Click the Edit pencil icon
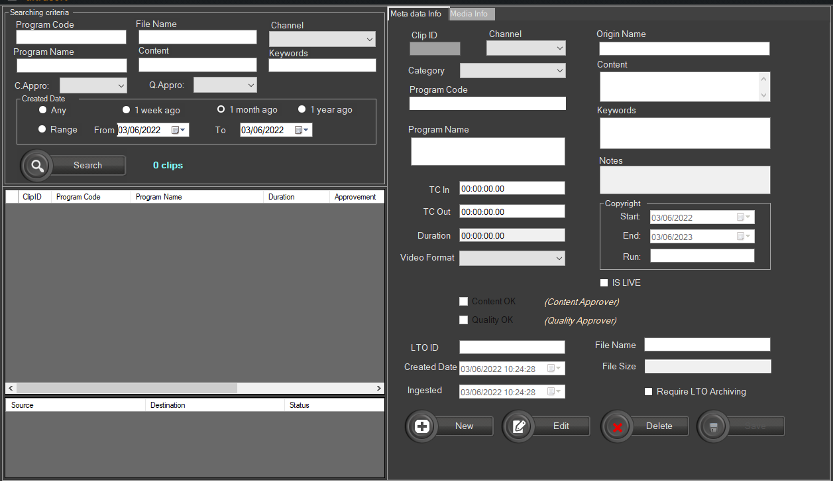 tap(519, 426)
